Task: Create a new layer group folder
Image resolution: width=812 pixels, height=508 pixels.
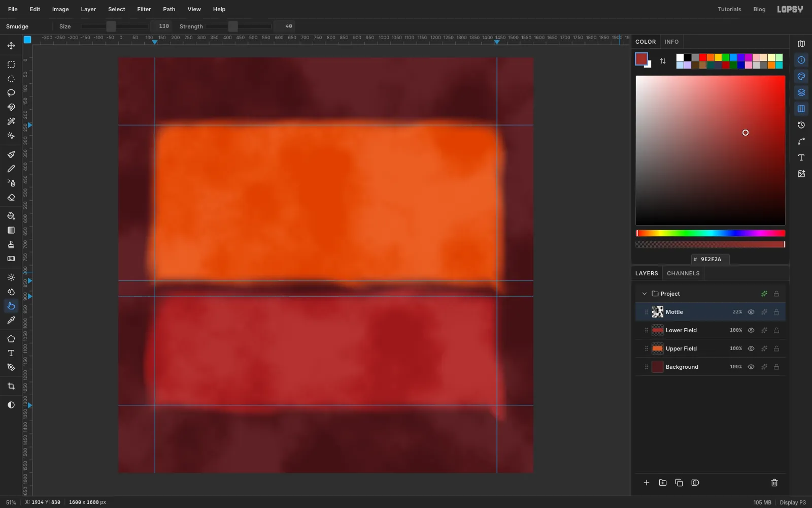Action: [x=663, y=483]
